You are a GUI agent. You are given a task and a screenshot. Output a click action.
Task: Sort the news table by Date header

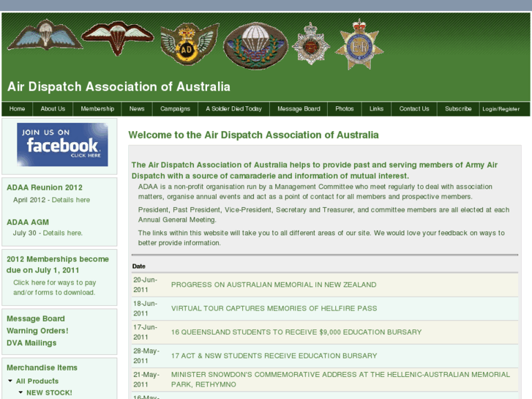tap(139, 266)
